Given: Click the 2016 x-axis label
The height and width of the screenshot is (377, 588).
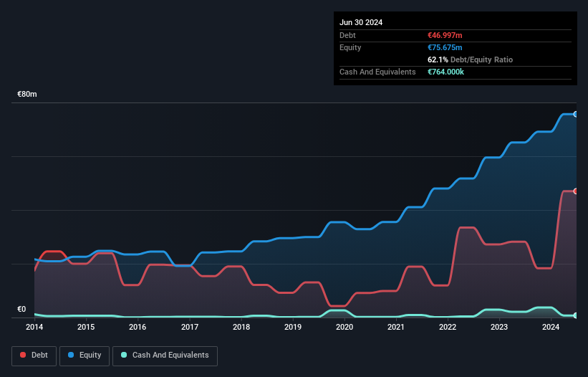Looking at the screenshot, I should pos(138,327).
